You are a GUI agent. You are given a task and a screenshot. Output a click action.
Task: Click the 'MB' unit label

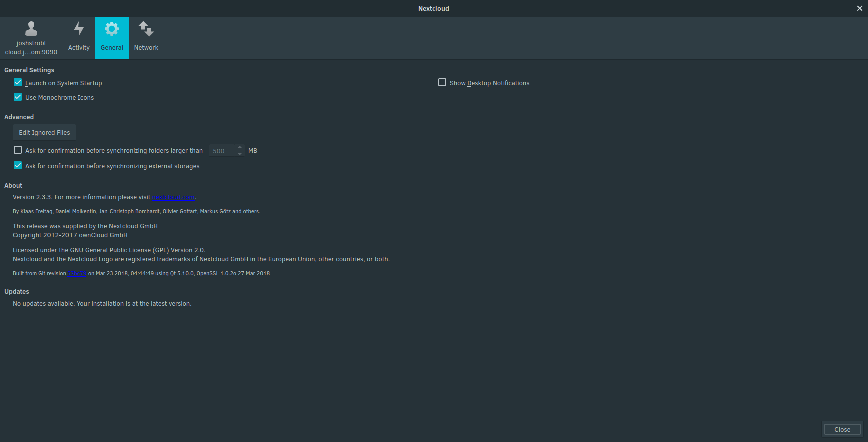tap(253, 151)
